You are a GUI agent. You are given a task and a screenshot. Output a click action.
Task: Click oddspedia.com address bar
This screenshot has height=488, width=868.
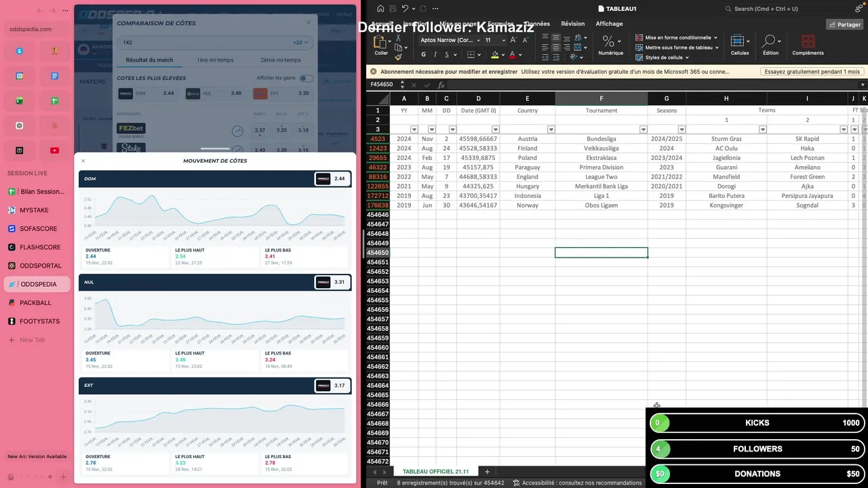pos(37,29)
